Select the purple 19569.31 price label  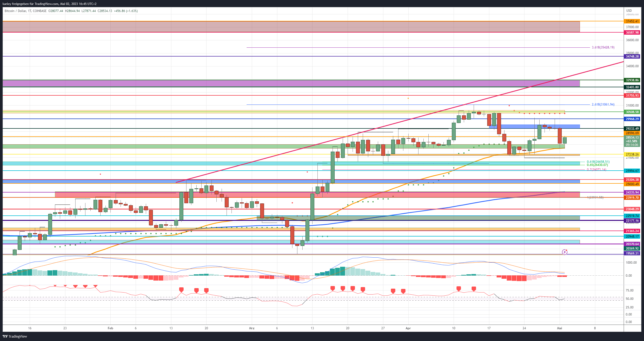pos(632,253)
